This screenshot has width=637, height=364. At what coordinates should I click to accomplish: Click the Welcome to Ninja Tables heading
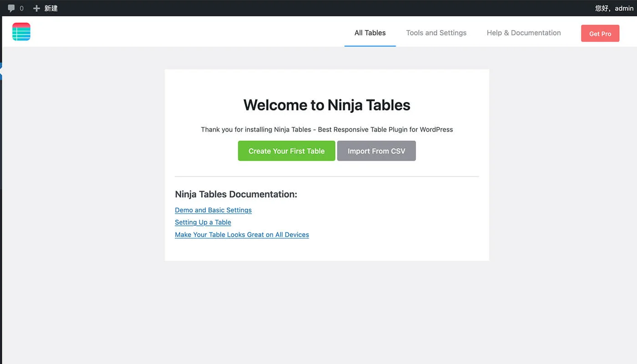327,105
